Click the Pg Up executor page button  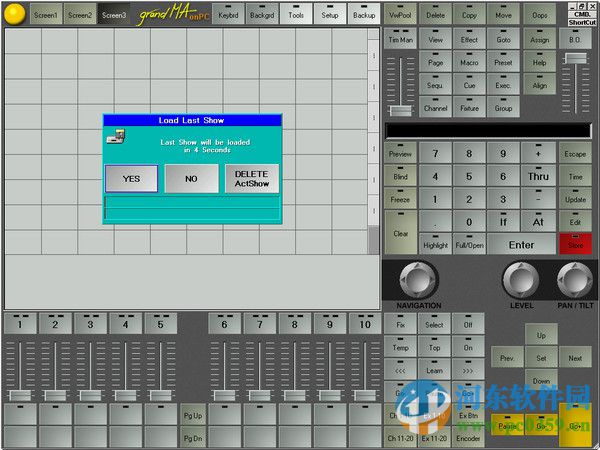tap(193, 415)
